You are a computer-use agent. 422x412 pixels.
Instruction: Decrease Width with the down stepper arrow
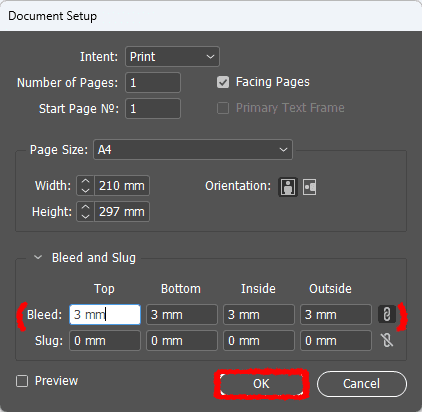click(x=86, y=190)
